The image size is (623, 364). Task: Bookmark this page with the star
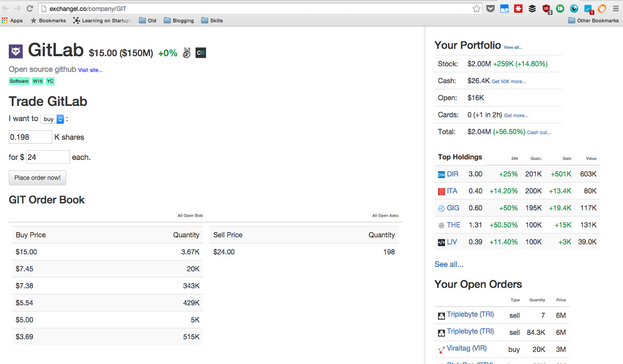[476, 8]
